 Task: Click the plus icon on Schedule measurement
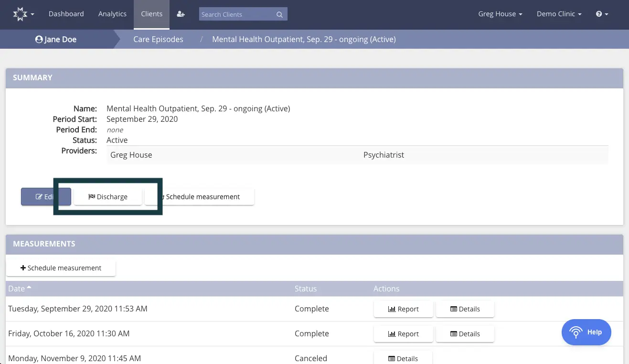(x=23, y=268)
